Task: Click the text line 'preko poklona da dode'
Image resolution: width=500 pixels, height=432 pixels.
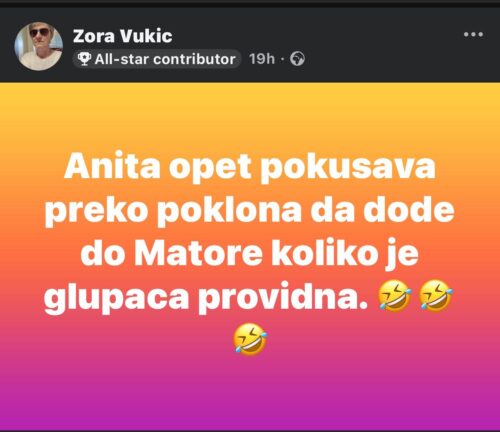Action: click(x=250, y=212)
